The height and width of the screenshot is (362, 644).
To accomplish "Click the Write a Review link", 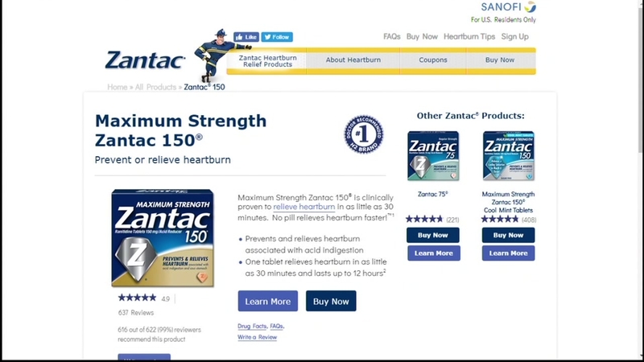I will (257, 337).
